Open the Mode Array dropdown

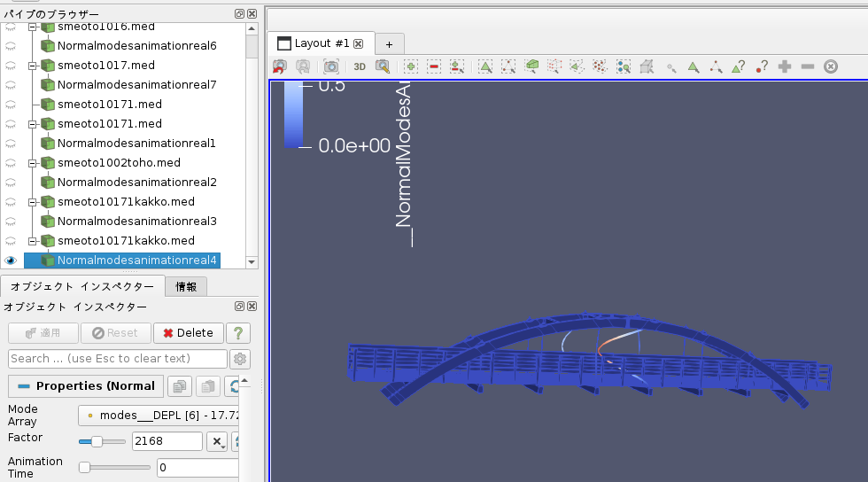(159, 416)
